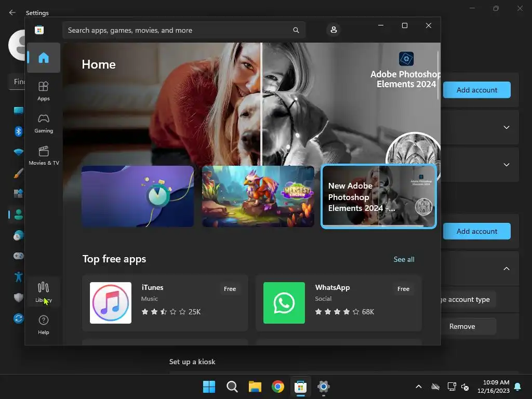The image size is (532, 399).
Task: Open the purple clock promo thumbnail
Action: [138, 196]
